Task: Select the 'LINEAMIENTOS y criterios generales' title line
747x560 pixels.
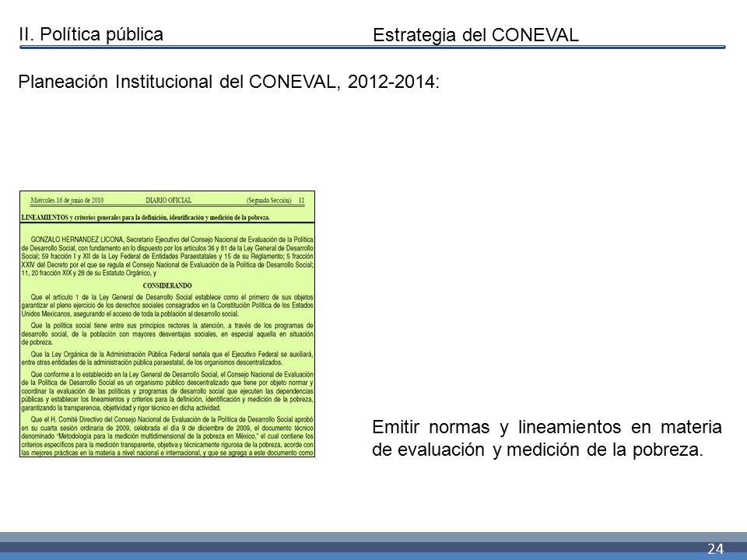Action: [146, 218]
